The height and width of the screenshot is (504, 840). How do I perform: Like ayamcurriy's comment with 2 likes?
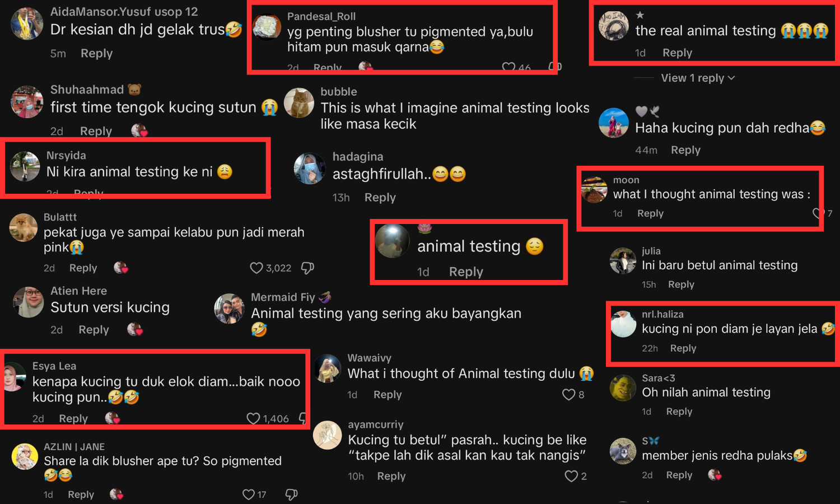(x=571, y=476)
